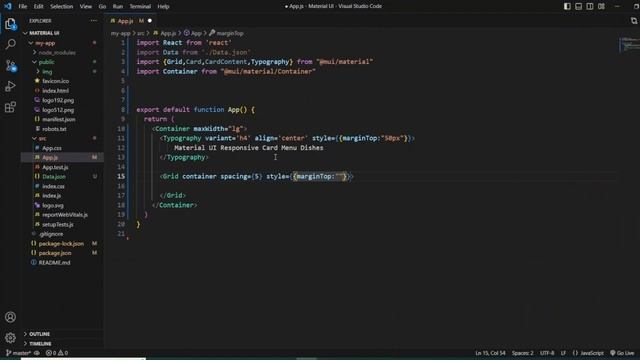Open the Edit menu
The width and height of the screenshot is (640, 360).
coord(38,7)
